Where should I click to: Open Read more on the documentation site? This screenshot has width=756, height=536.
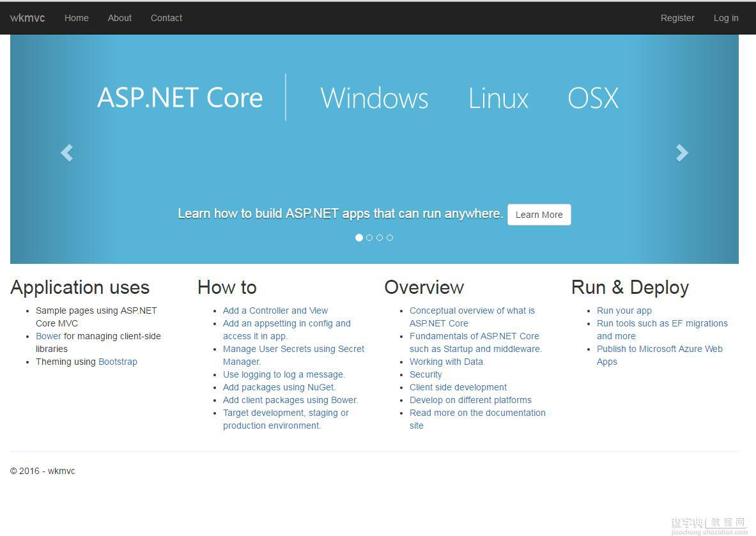[x=477, y=419]
